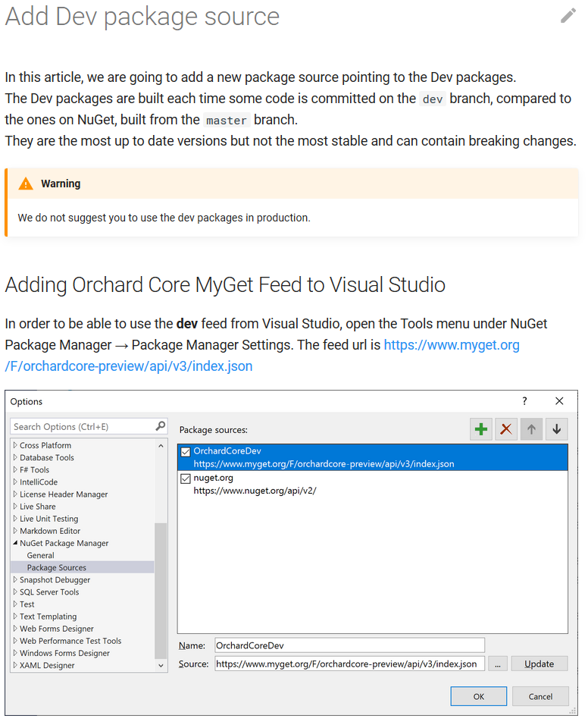Image resolution: width=588 pixels, height=725 pixels.
Task: Select Web Performance Test Tools item
Action: (x=70, y=641)
